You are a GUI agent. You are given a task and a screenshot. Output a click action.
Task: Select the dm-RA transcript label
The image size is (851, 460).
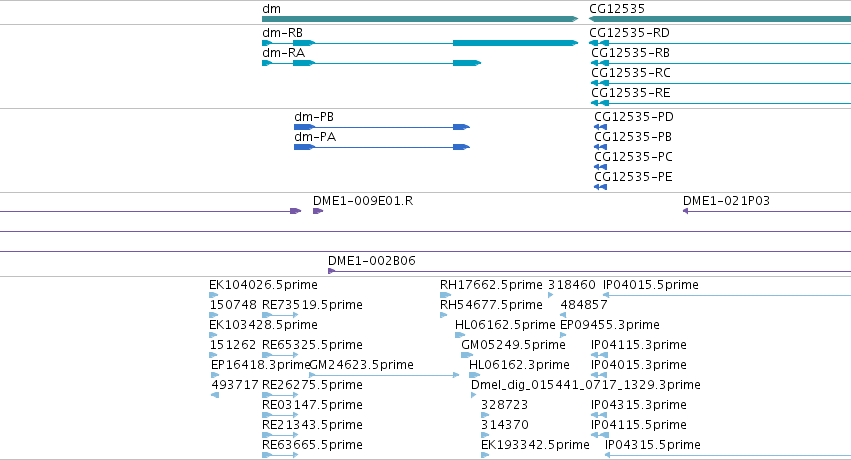coord(283,53)
